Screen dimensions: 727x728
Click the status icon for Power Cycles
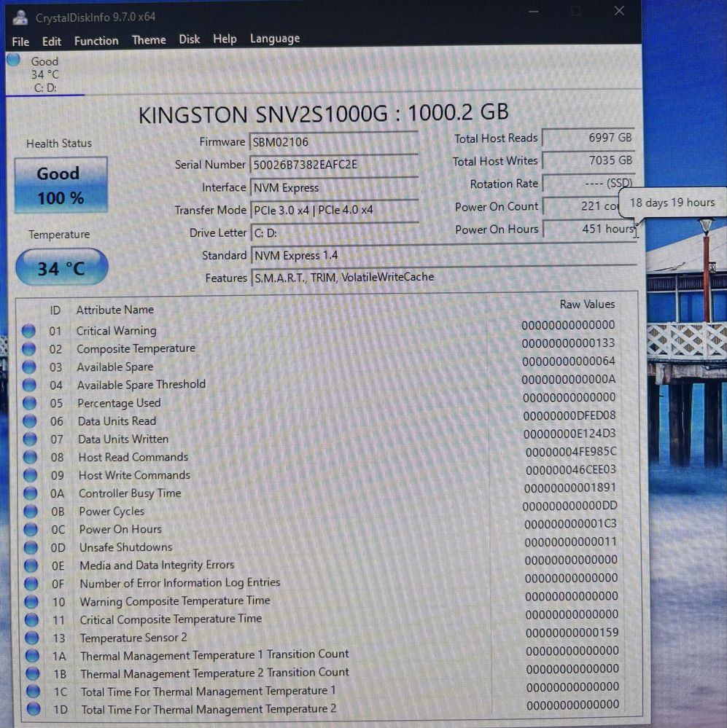coord(31,511)
